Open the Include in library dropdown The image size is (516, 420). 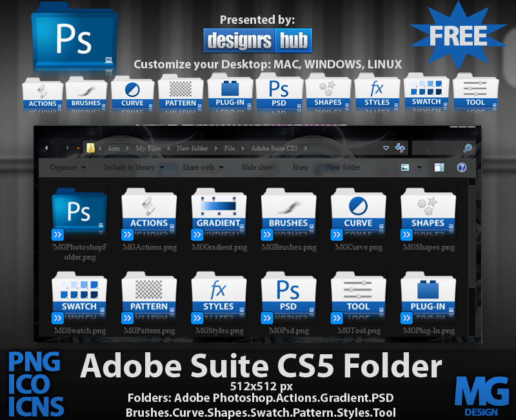coord(134,168)
